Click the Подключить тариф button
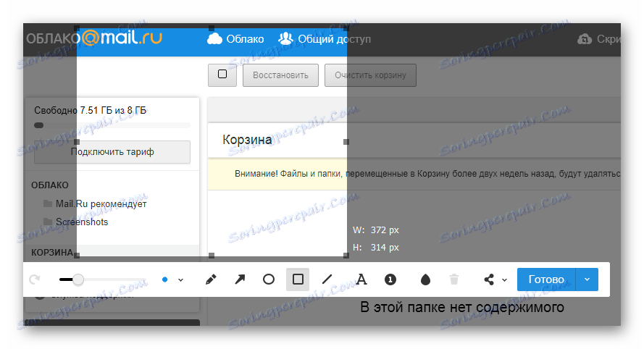644x349 pixels. point(112,152)
